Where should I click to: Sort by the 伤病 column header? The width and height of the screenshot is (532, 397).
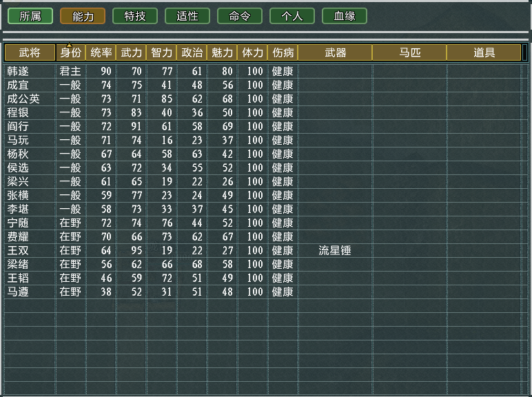point(283,52)
